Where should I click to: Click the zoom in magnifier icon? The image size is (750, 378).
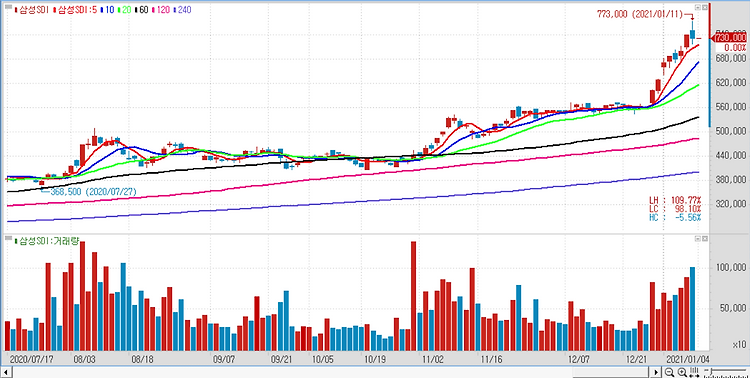tap(683, 372)
